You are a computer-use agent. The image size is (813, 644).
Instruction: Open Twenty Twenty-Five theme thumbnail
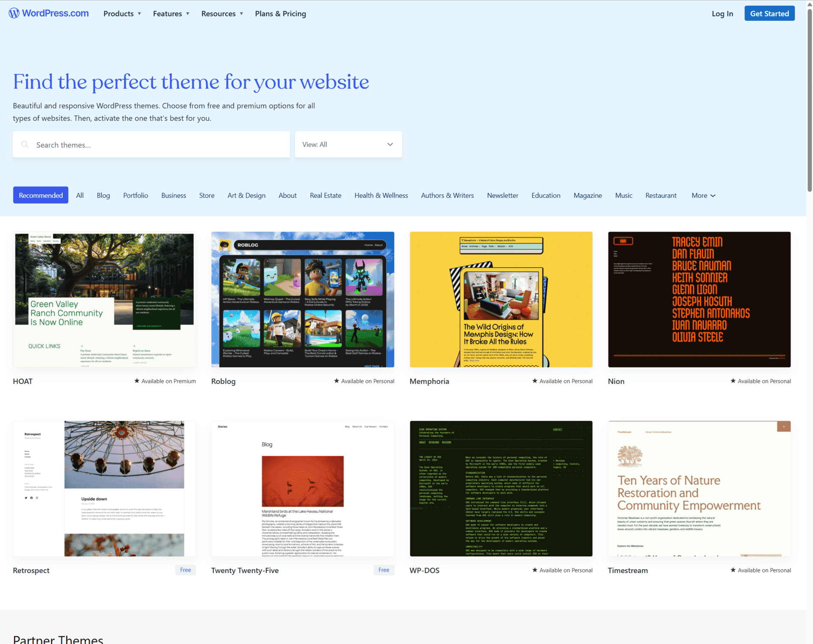coord(303,489)
